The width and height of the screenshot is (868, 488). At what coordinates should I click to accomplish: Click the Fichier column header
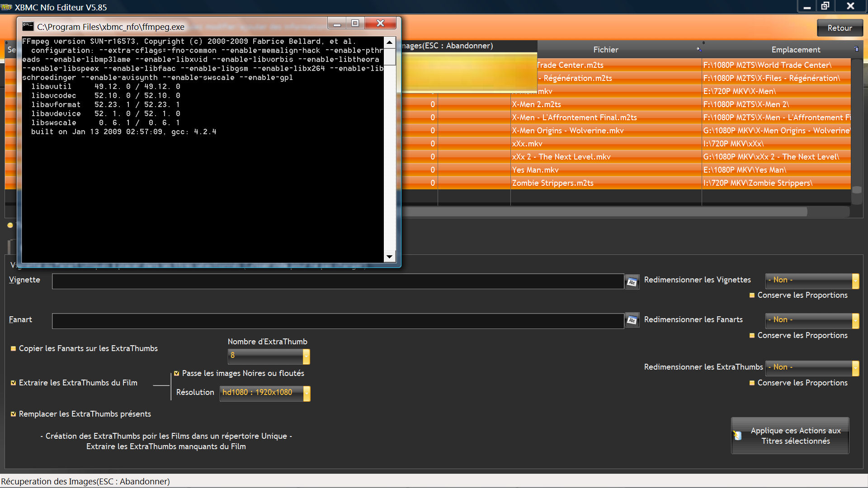coord(606,50)
